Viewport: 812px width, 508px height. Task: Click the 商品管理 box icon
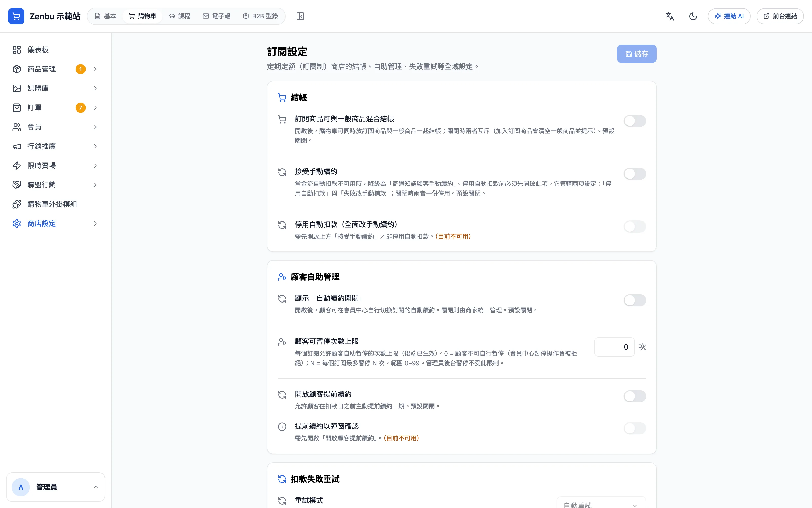click(17, 69)
